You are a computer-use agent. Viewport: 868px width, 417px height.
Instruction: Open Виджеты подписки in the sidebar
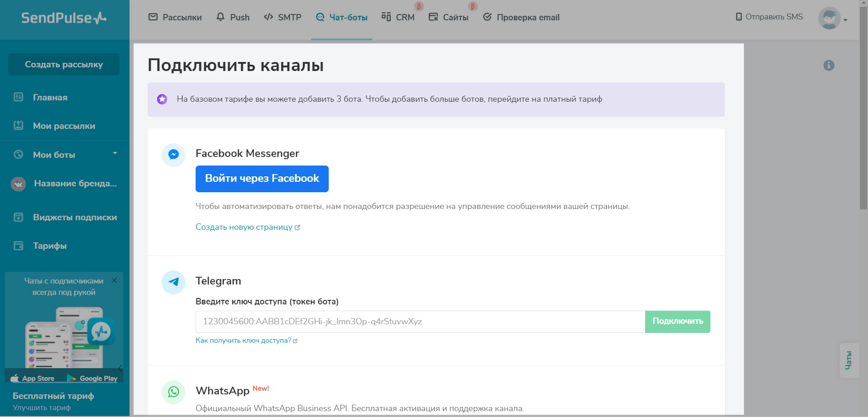(75, 217)
